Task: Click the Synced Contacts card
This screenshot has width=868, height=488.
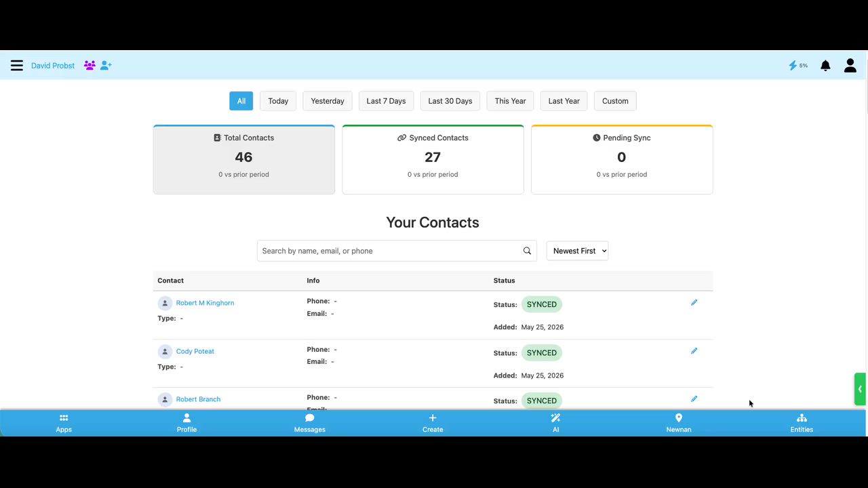Action: click(x=433, y=159)
